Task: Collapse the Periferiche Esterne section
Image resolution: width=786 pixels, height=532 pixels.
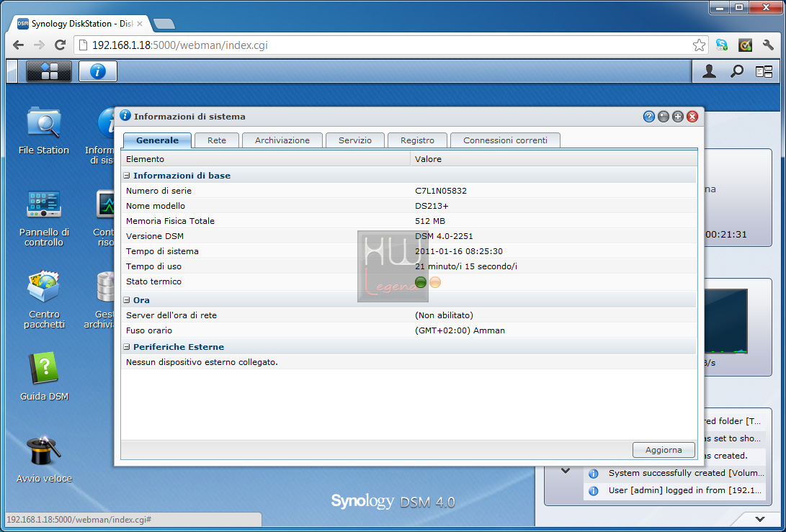Action: (127, 347)
